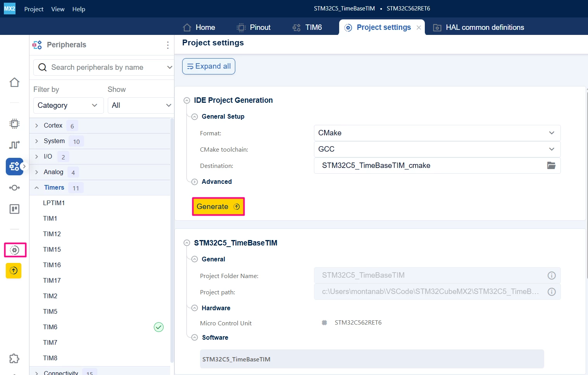Open the board layout icon in sidebar
The image size is (588, 375).
(x=14, y=209)
